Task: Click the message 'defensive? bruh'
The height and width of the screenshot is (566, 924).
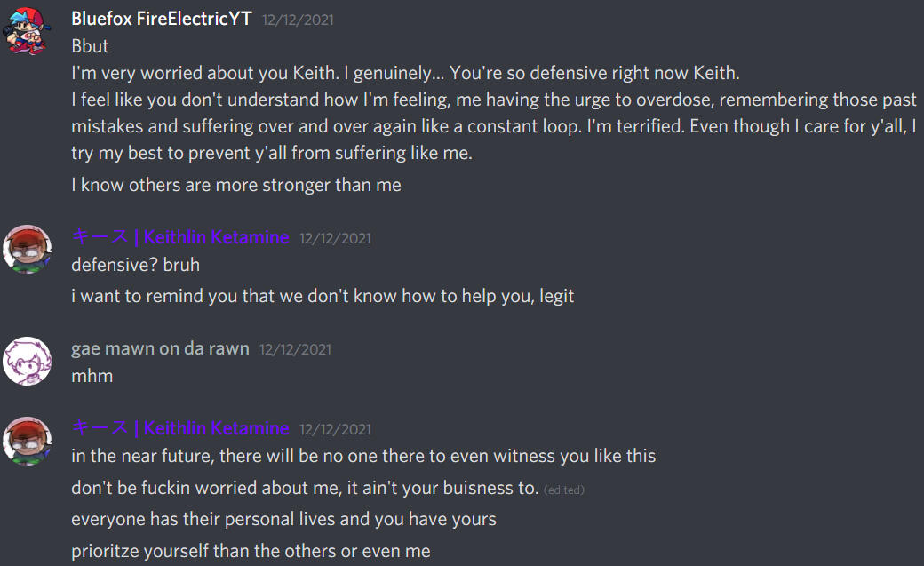Action: pos(136,265)
